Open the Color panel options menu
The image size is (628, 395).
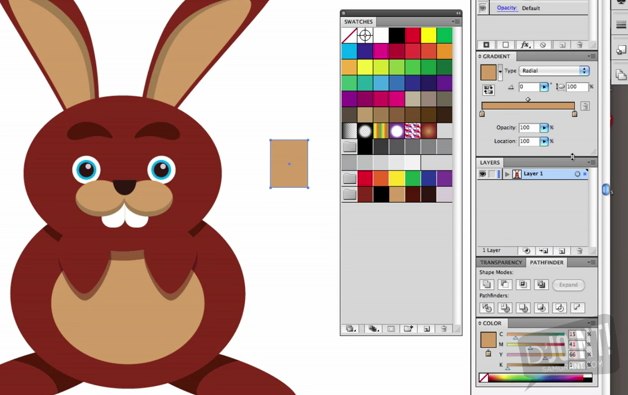pyautogui.click(x=591, y=323)
